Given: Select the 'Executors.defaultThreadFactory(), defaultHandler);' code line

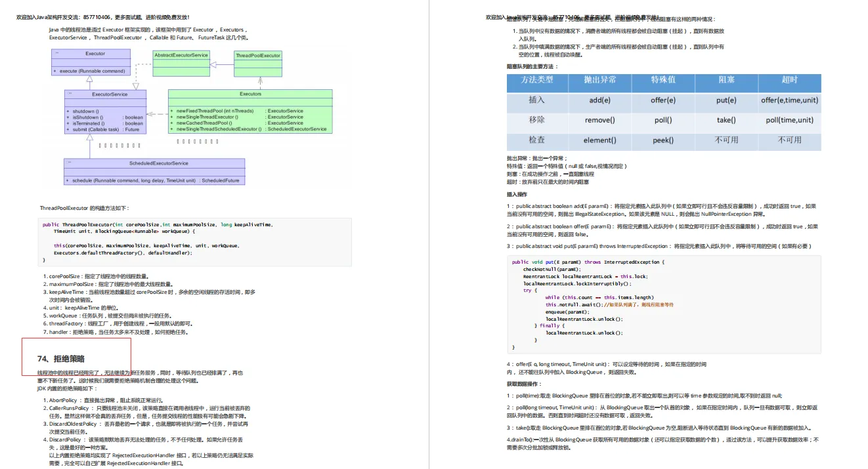Looking at the screenshot, I should 123,253.
